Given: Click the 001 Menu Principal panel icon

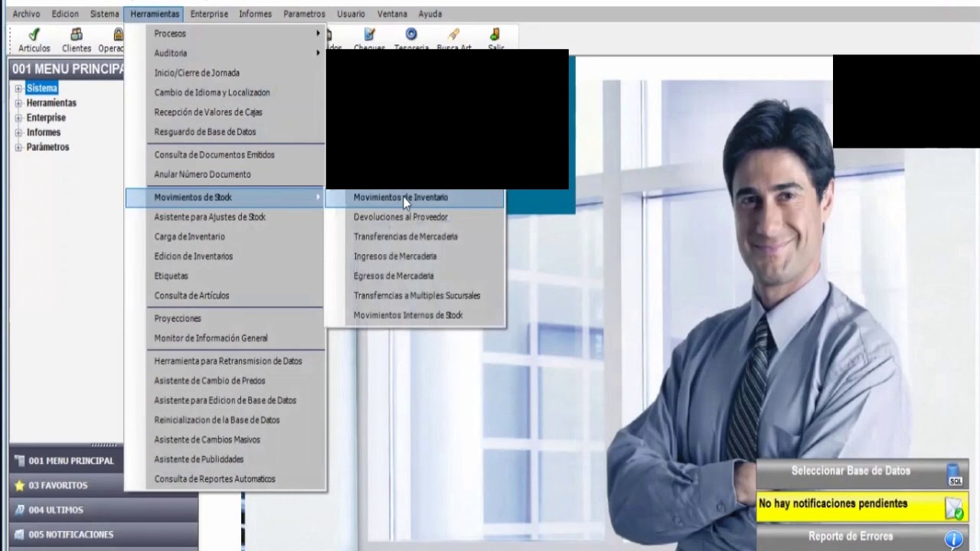Looking at the screenshot, I should pyautogui.click(x=20, y=461).
